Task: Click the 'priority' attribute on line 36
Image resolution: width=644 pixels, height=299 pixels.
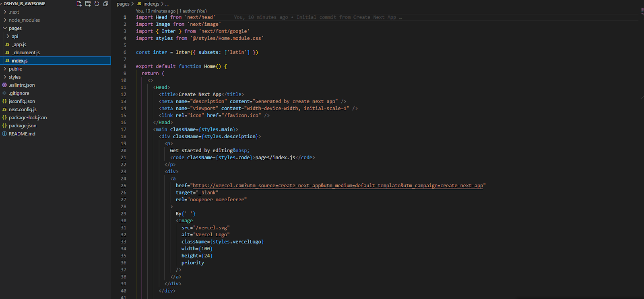Action: click(193, 263)
